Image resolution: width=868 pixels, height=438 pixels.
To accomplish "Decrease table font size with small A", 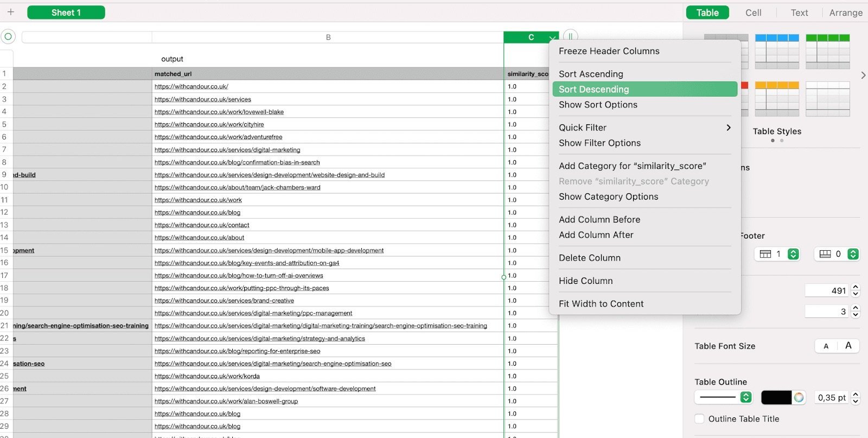I will tap(826, 346).
